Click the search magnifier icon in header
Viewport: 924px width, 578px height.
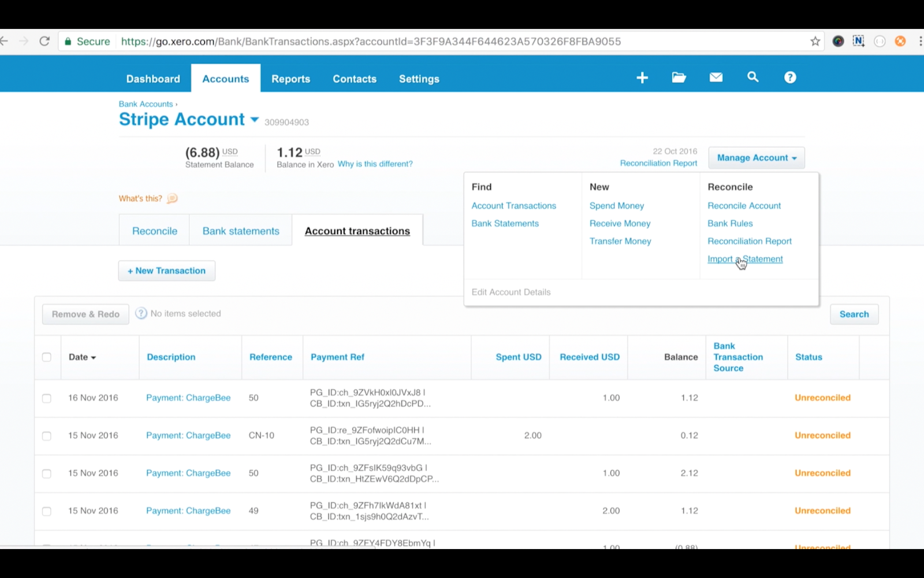752,77
